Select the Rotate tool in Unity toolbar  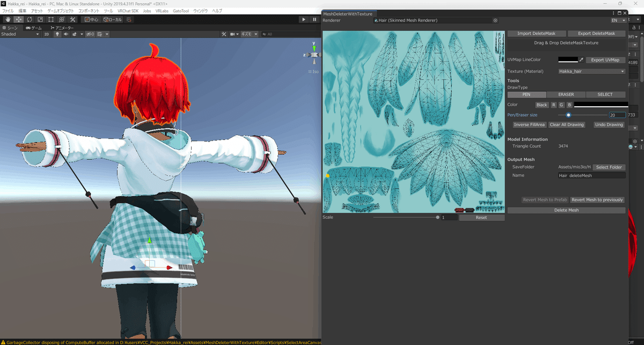[x=30, y=19]
